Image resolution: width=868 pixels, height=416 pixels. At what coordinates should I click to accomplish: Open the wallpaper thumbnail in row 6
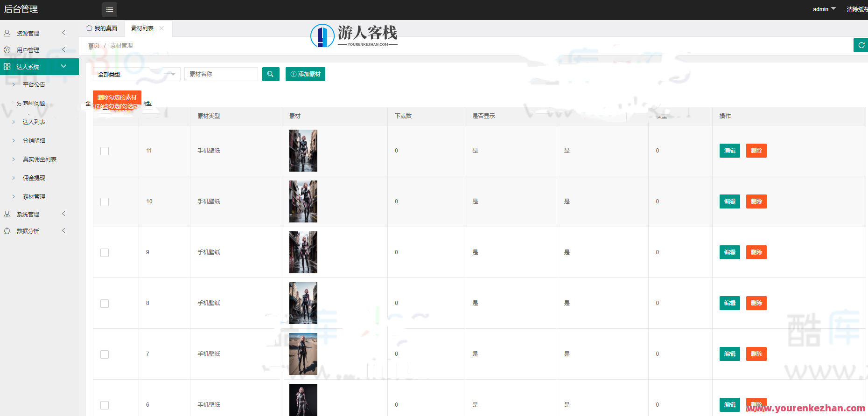tap(303, 400)
